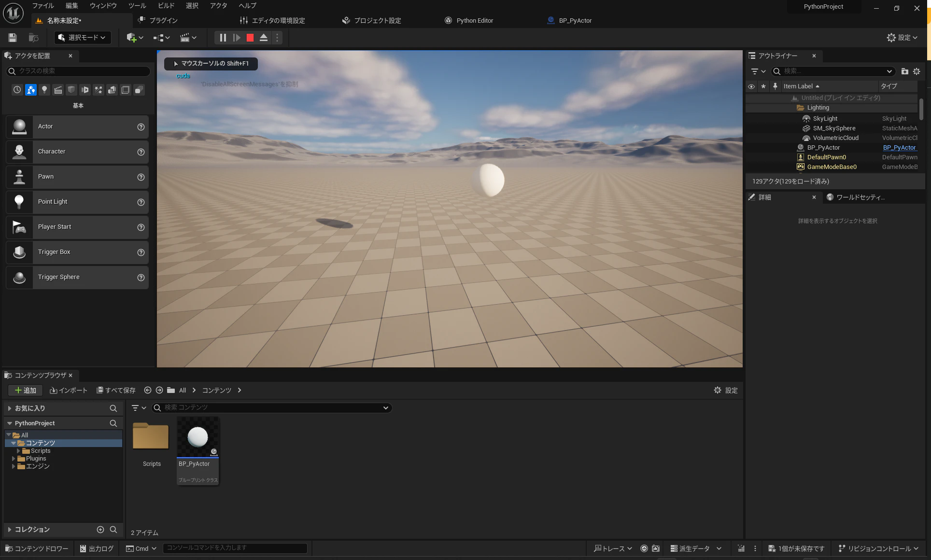The height and width of the screenshot is (560, 931).
Task: Select the Lights category icon in Place Actors
Action: (44, 90)
